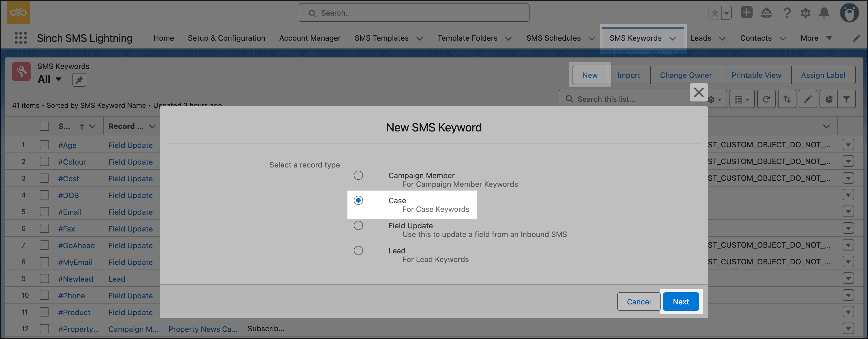The image size is (868, 339).
Task: Refresh the SMS Keywords list
Action: pos(766,99)
